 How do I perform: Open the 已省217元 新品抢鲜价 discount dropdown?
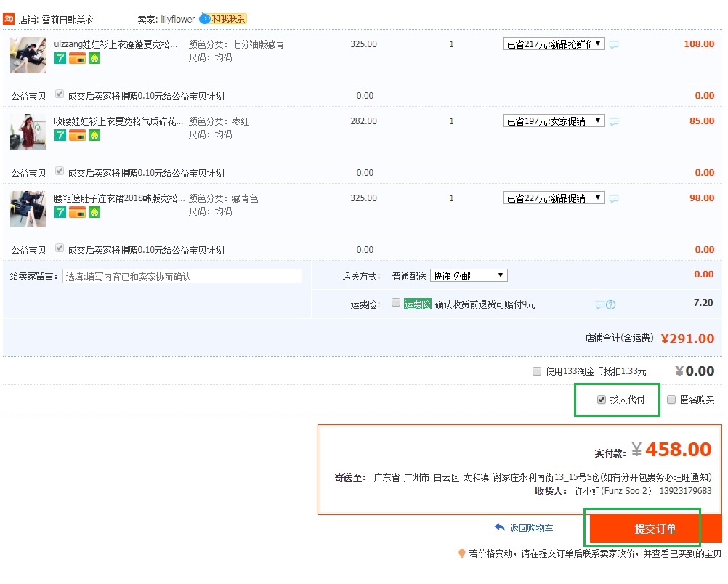click(554, 44)
